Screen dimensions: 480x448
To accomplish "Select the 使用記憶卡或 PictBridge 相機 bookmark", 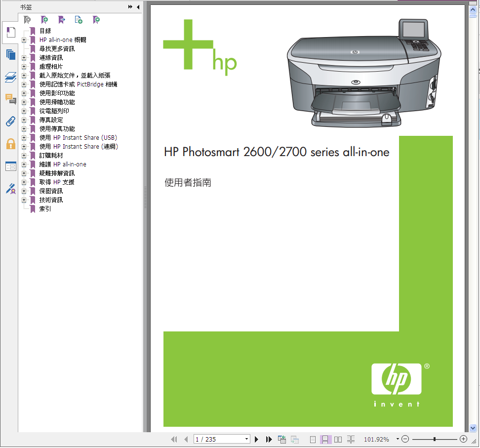I will tap(79, 84).
